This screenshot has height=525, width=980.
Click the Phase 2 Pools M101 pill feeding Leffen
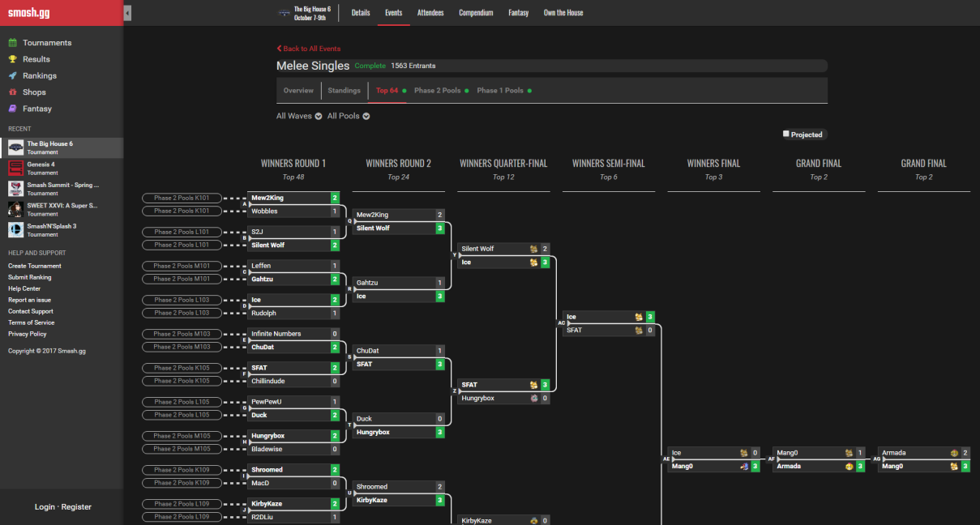182,266
